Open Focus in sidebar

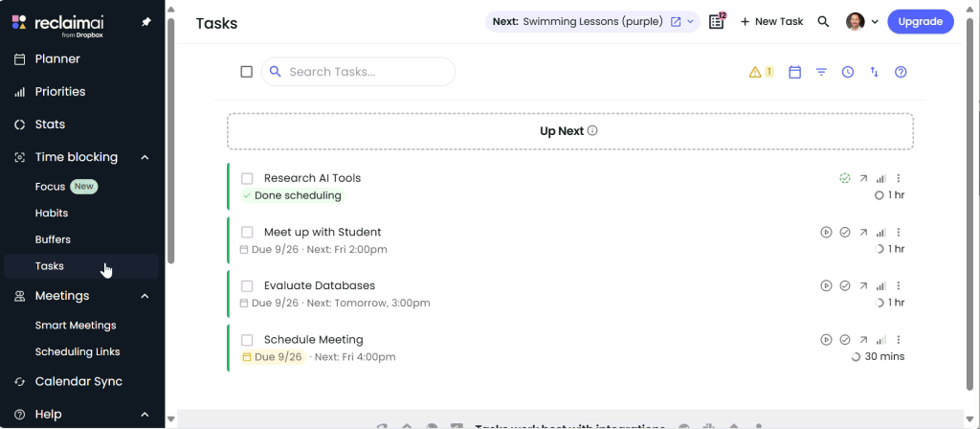pos(50,187)
